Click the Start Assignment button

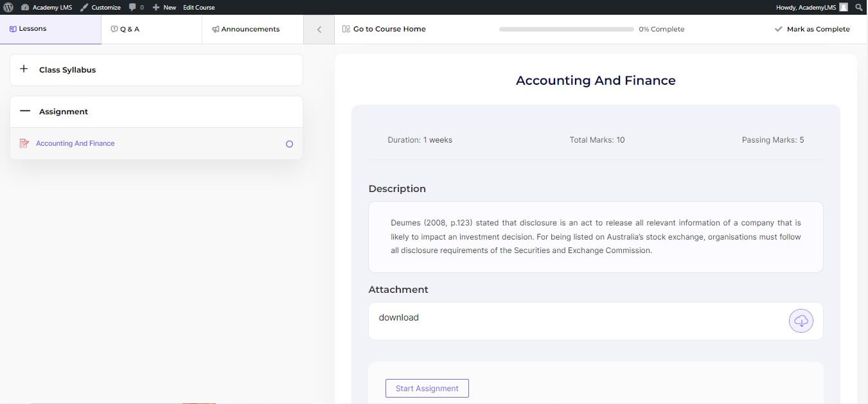point(427,388)
